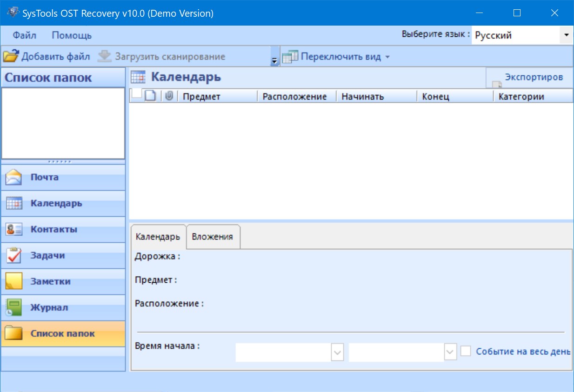574x392 pixels.
Task: Open the Заметки yellow note icon
Action: pos(14,282)
